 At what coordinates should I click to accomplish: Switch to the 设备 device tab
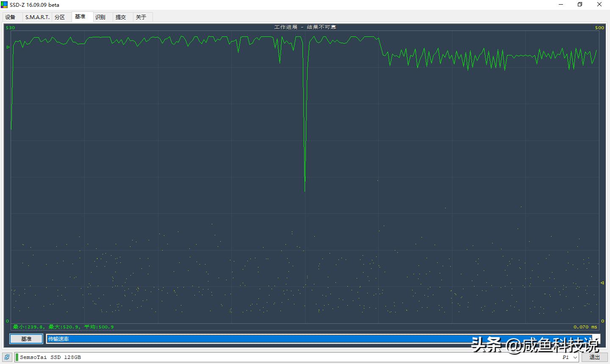12,17
